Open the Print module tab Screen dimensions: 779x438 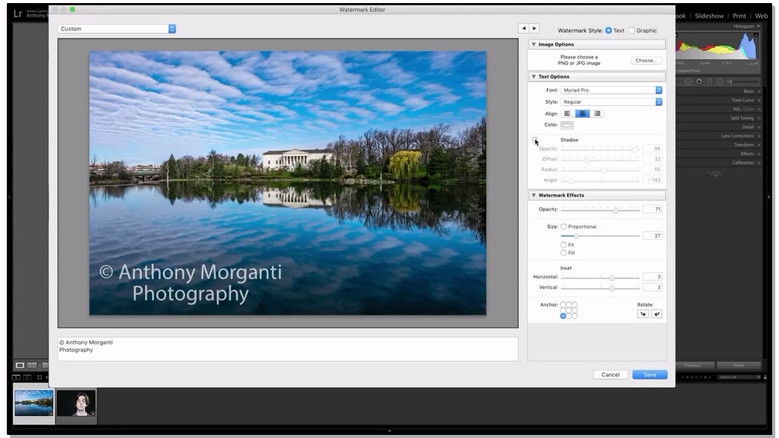pyautogui.click(x=739, y=16)
